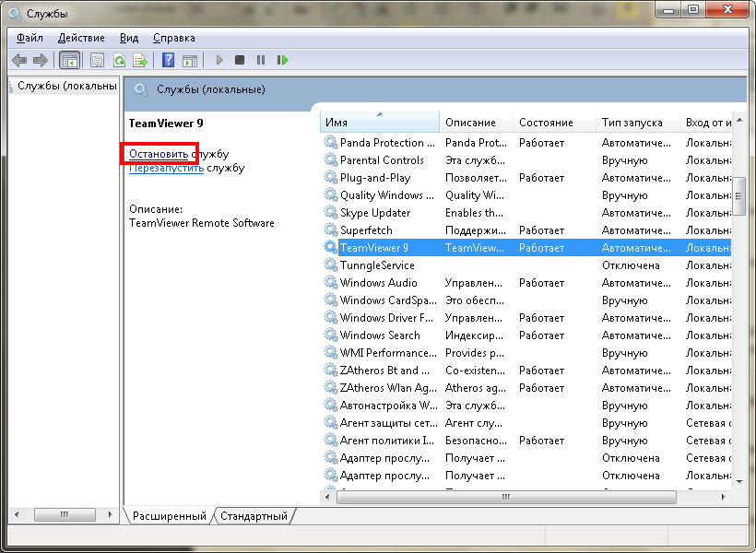
Task: Sort the list by the Имя column header
Action: click(x=380, y=123)
